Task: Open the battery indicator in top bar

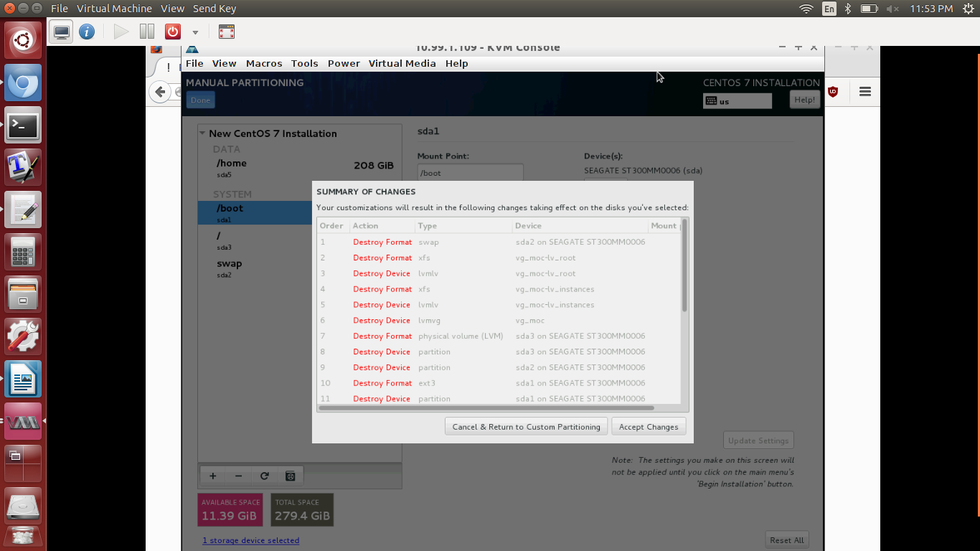Action: 869,9
